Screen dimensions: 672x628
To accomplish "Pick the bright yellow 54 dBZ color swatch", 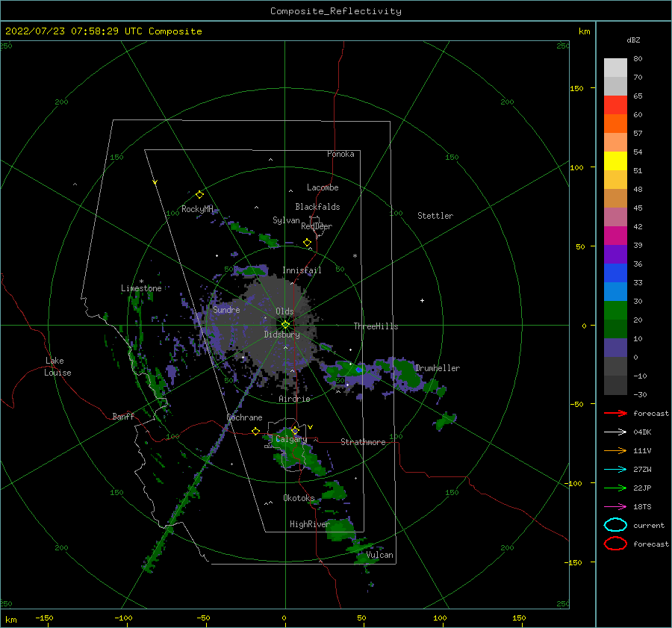I will 615,161.
